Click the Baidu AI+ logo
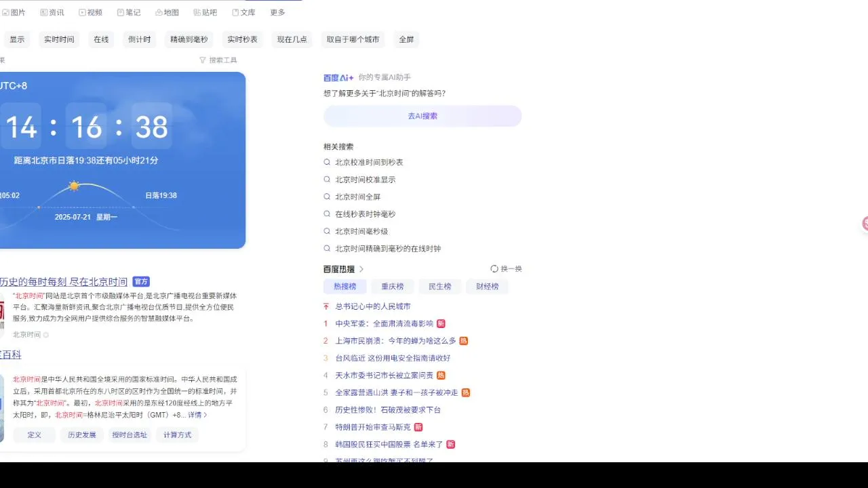 [338, 78]
